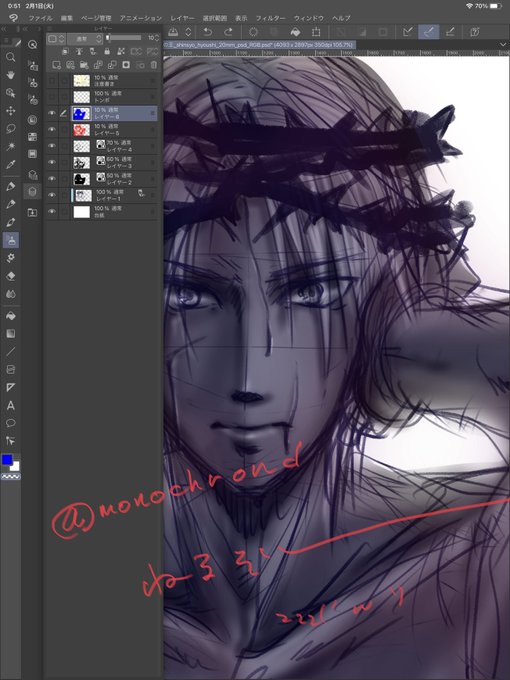Open the 編集 menu
This screenshot has width=510, height=680.
tap(67, 18)
